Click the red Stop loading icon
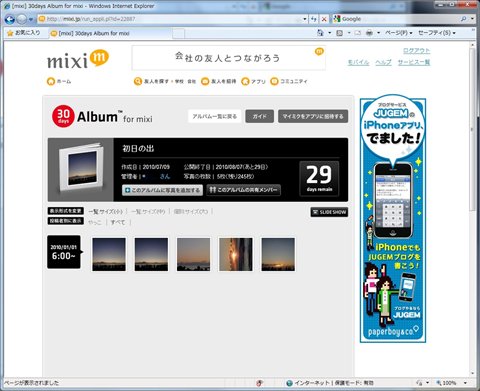Viewport: 480px width, 391px height. (x=324, y=19)
